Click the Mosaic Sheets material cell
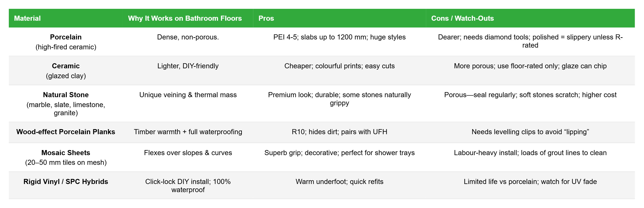 pos(66,157)
